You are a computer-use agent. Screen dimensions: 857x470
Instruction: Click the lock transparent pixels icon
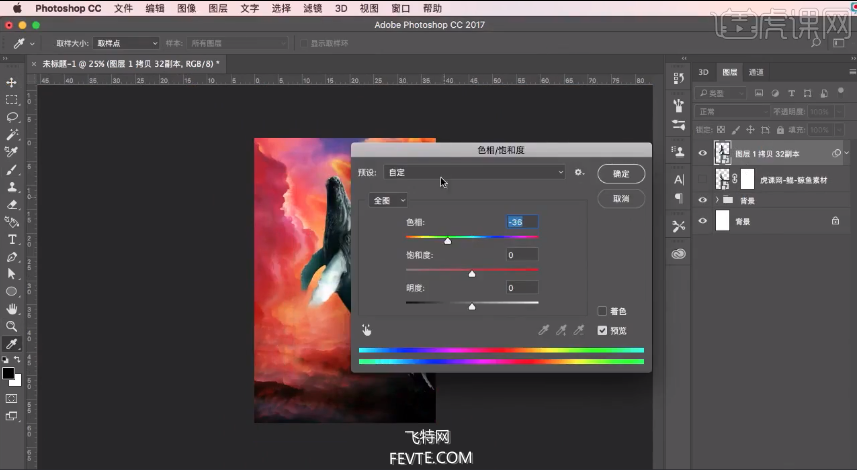tap(721, 130)
